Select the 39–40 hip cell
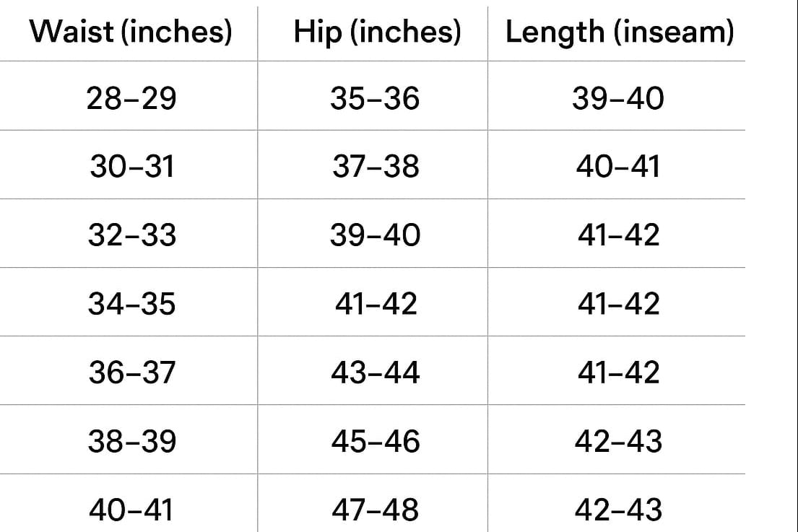 [x=375, y=236]
